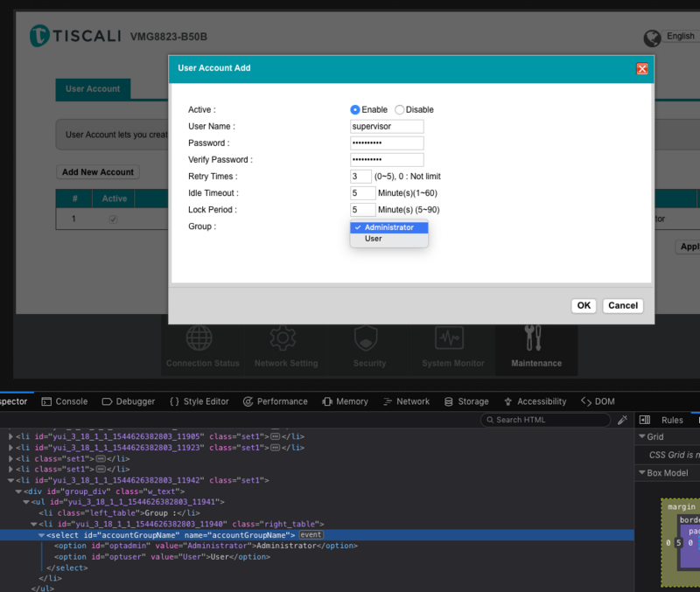This screenshot has height=592, width=700.
Task: Select the optadmin option node
Action: point(206,546)
